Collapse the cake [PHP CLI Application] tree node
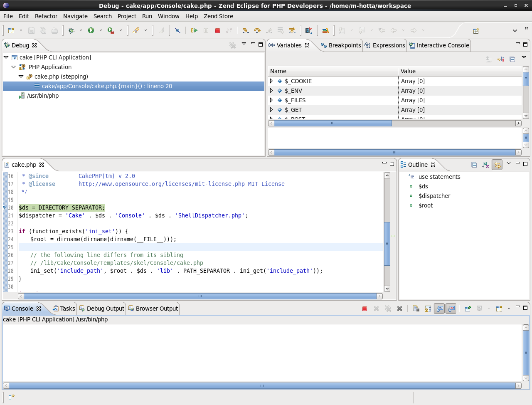 coord(6,57)
